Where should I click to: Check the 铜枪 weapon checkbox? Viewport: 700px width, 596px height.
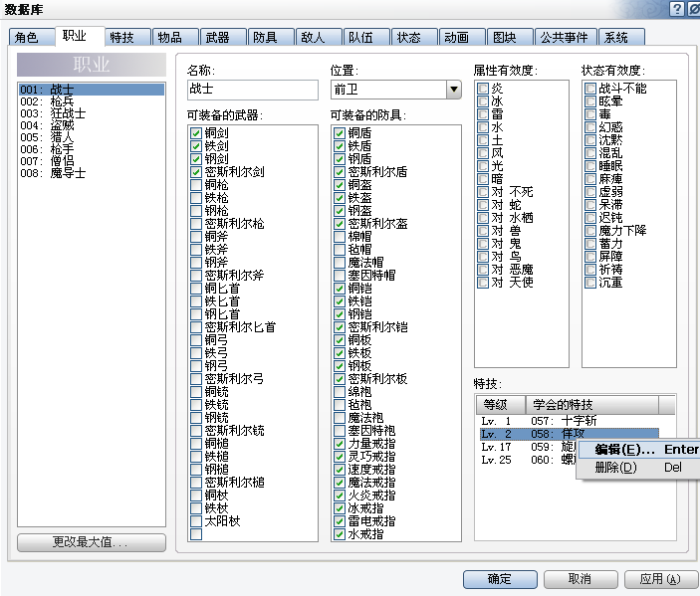(196, 185)
